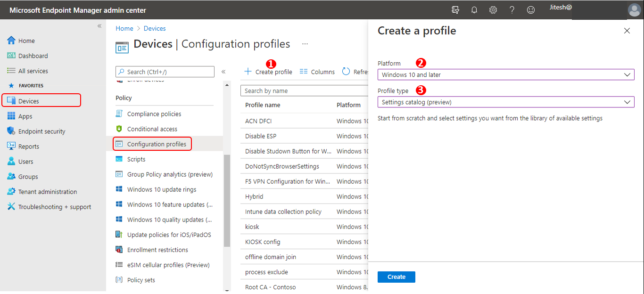This screenshot has width=644, height=294.
Task: Click the Reports monitor icon
Action: 11,146
